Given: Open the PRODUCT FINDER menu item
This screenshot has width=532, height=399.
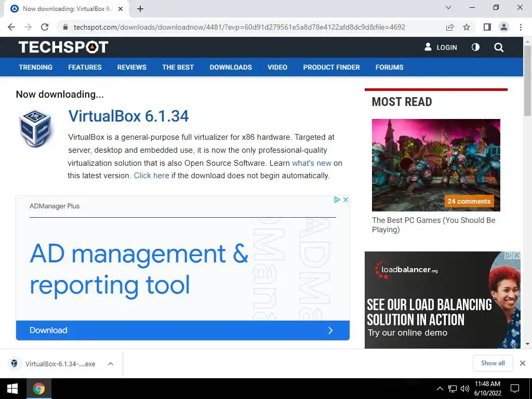Looking at the screenshot, I should tap(331, 67).
